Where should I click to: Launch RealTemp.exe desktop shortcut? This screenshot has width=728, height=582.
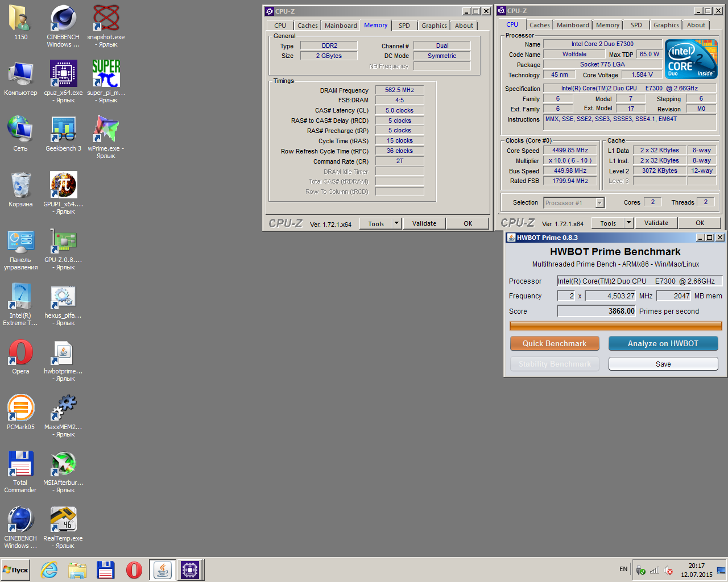[63, 527]
